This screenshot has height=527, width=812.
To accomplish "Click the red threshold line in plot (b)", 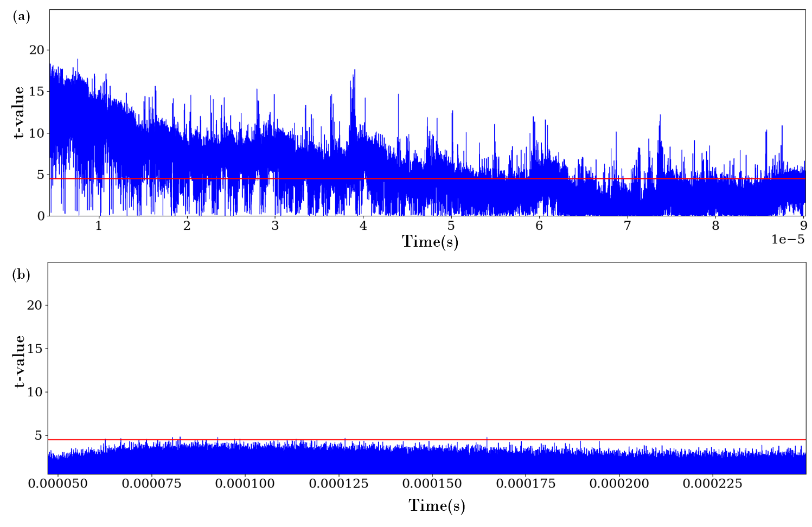I will pos(427,440).
